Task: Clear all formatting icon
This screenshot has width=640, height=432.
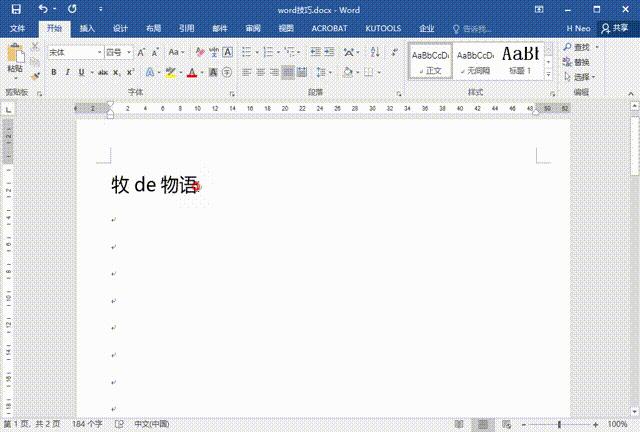Action: pyautogui.click(x=200, y=52)
